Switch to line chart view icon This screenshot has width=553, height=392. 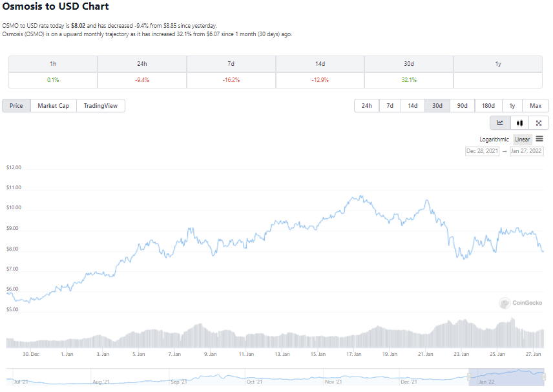click(x=500, y=123)
